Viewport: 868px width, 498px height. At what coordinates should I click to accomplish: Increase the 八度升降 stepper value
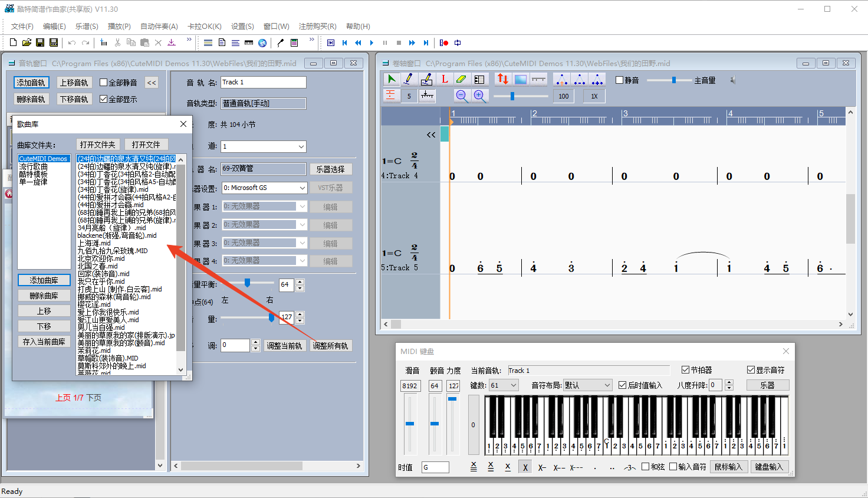click(x=729, y=382)
